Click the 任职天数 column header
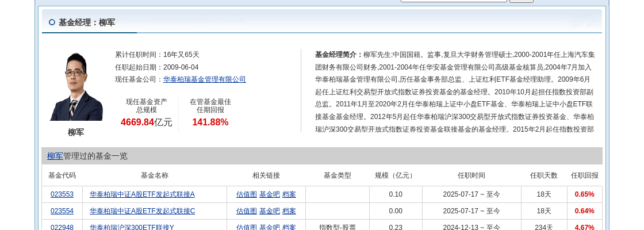 pyautogui.click(x=544, y=175)
